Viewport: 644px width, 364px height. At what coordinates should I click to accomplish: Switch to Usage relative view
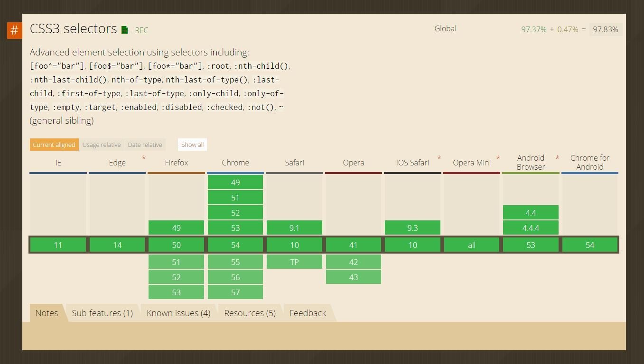pos(102,145)
